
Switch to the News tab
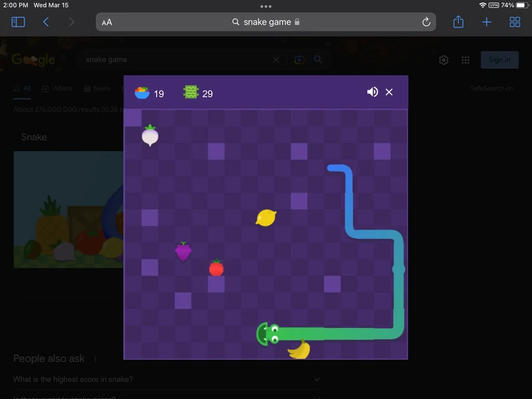click(97, 89)
